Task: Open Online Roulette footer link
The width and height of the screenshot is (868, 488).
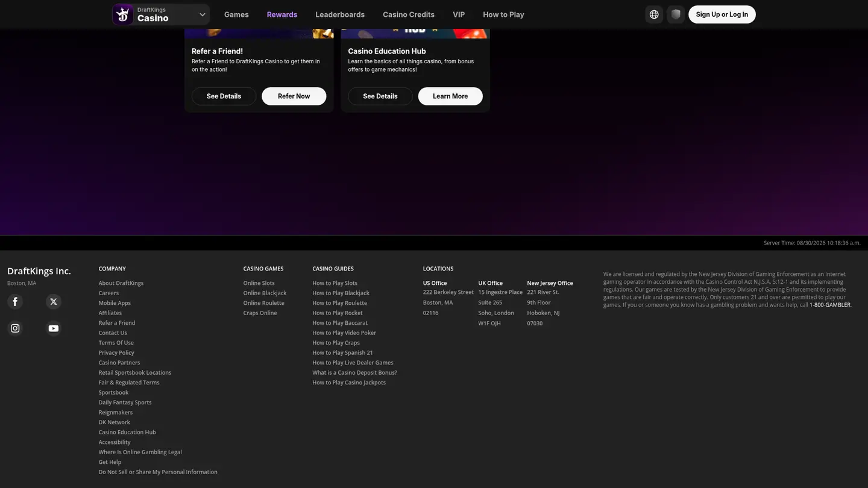Action: click(x=264, y=303)
